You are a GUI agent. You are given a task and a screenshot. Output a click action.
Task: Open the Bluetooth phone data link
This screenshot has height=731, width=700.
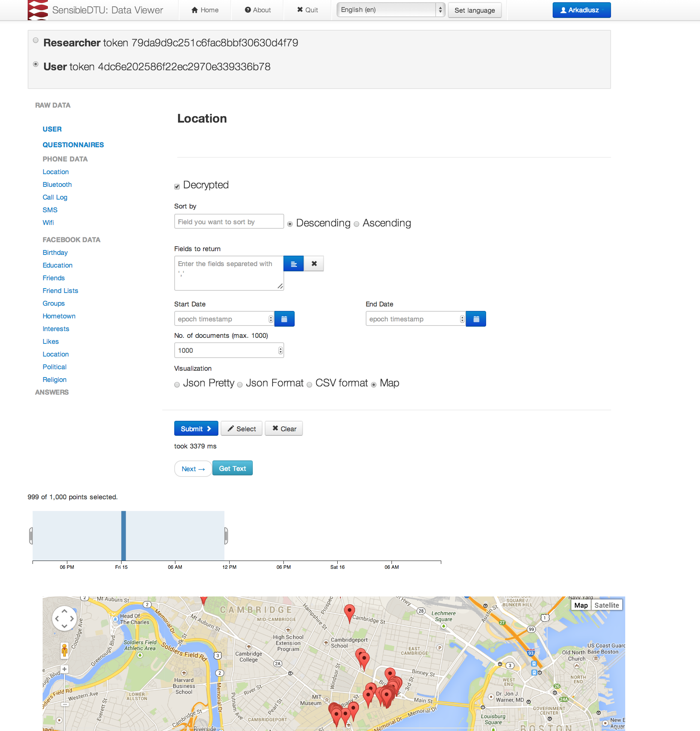tap(57, 185)
